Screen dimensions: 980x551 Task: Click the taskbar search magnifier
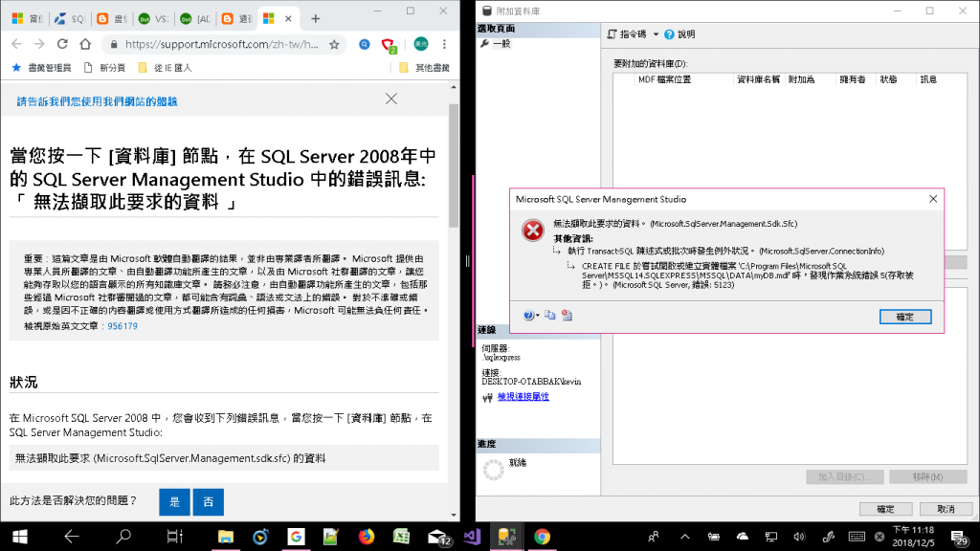[x=123, y=537]
